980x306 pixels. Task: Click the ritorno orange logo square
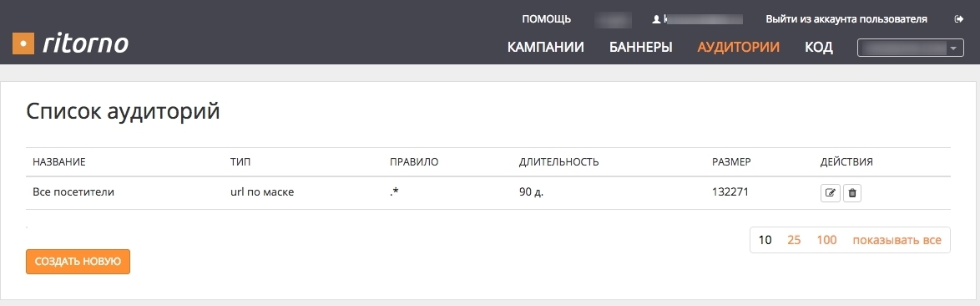23,43
